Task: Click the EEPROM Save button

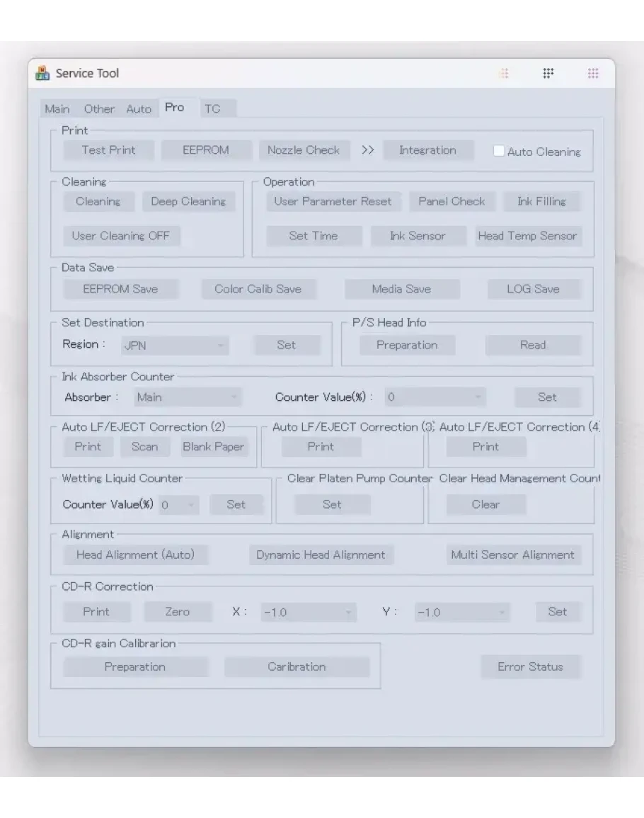Action: [x=120, y=289]
